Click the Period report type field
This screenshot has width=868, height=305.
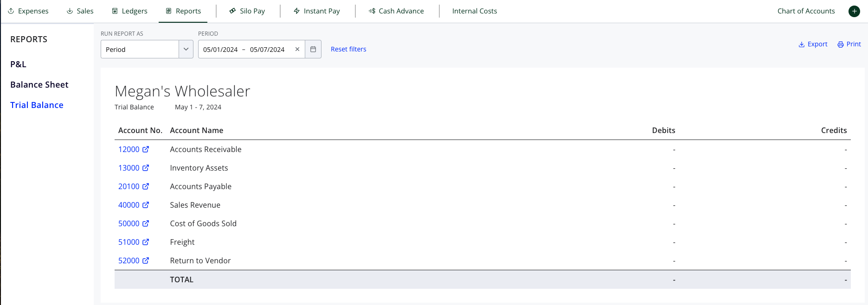tap(140, 49)
